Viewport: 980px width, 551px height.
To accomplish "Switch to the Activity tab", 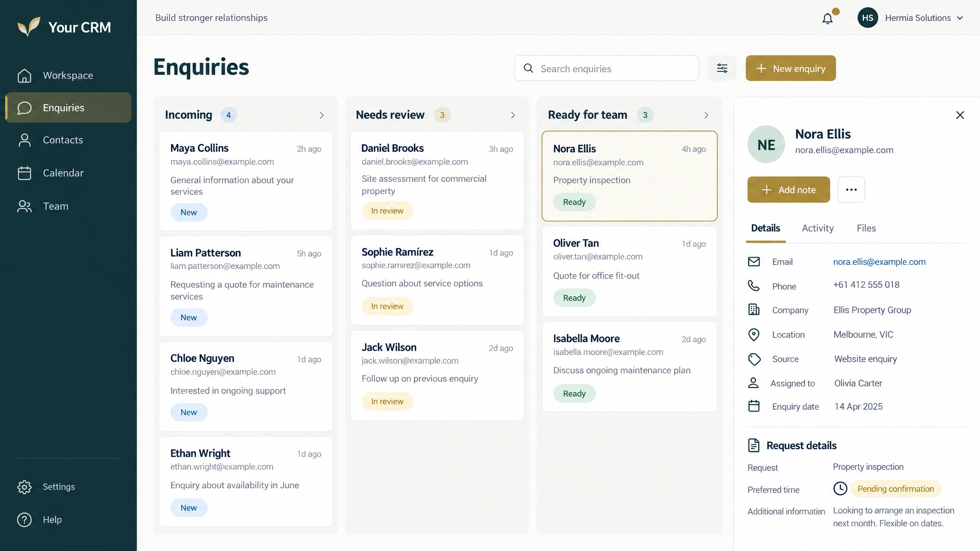I will [x=818, y=228].
